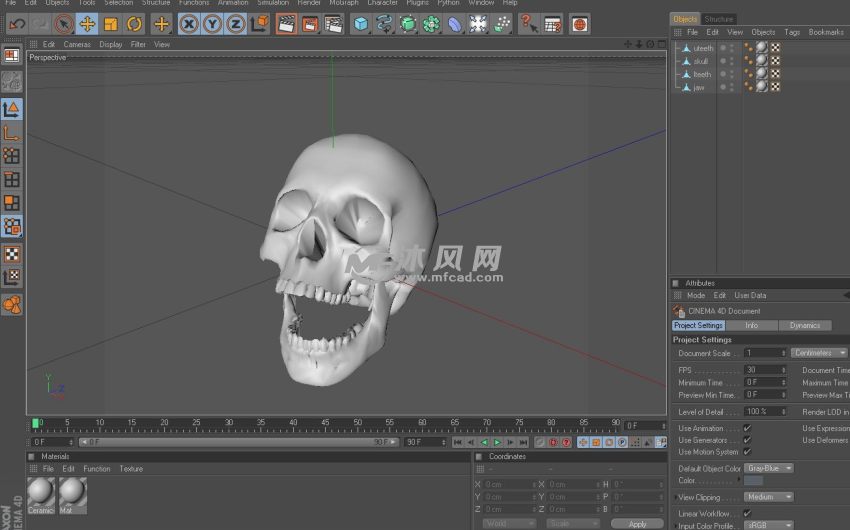Toggle the X-axis lock icon
Image resolution: width=850 pixels, height=530 pixels.
(189, 24)
